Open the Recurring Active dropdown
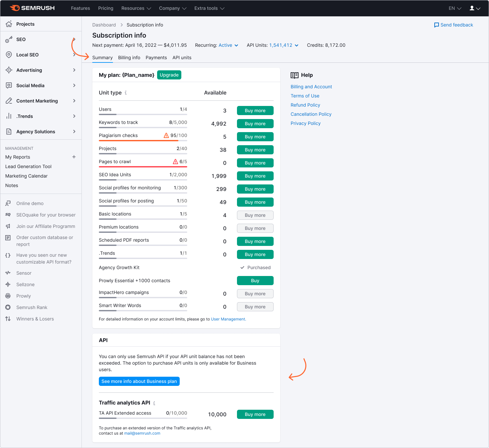Screen dimensions: 489x448 (x=228, y=45)
